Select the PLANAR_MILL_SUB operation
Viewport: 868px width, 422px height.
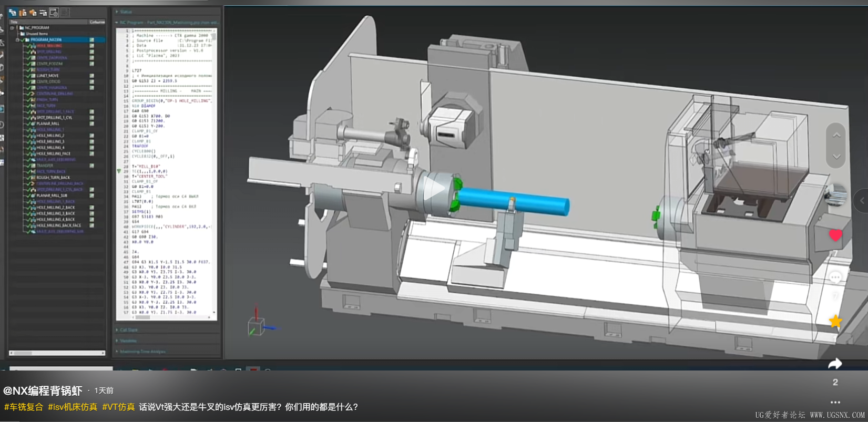pos(52,195)
